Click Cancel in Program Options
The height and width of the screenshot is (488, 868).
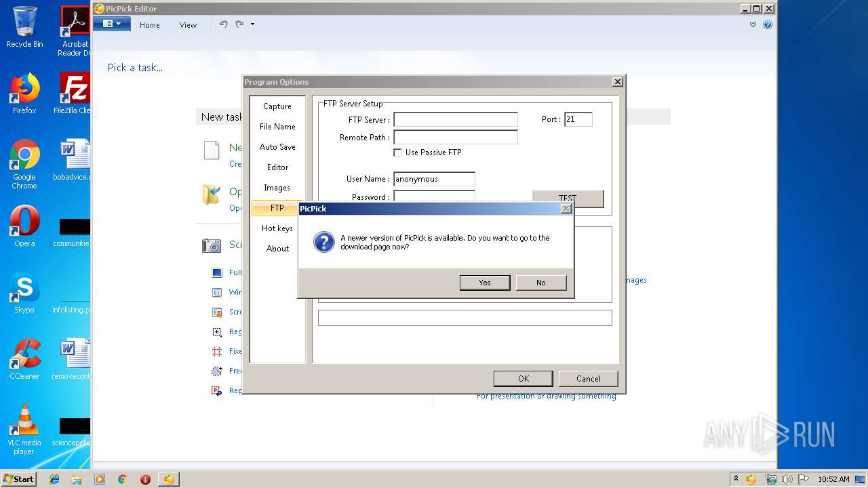[x=588, y=378]
